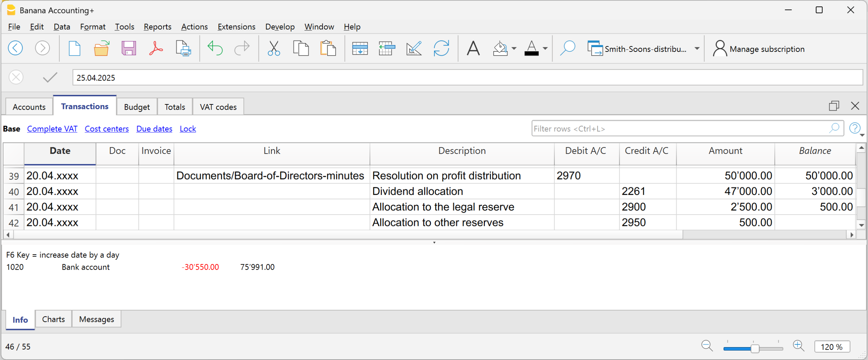Screen dimensions: 868x360
Task: Click the redo arrow icon
Action: pyautogui.click(x=242, y=48)
